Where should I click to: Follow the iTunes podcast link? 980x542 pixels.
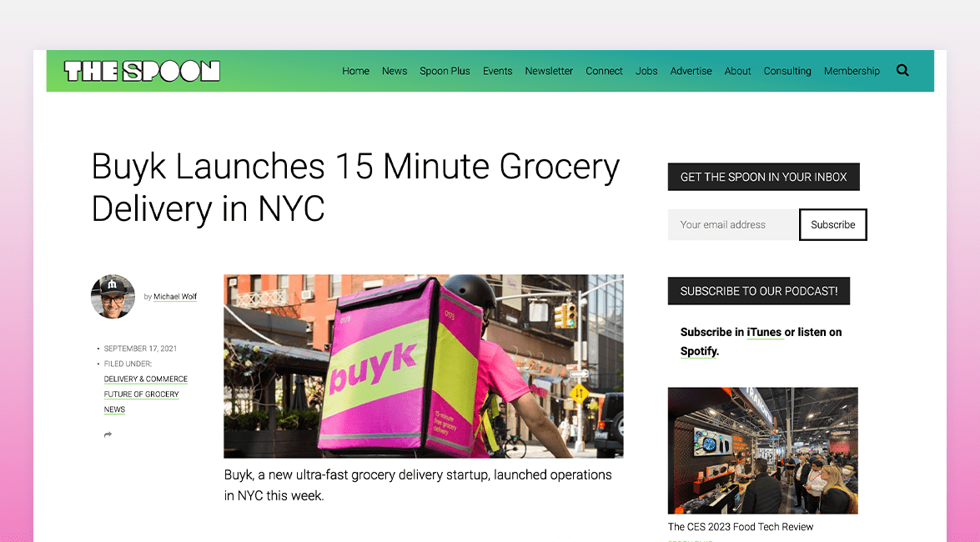point(764,333)
